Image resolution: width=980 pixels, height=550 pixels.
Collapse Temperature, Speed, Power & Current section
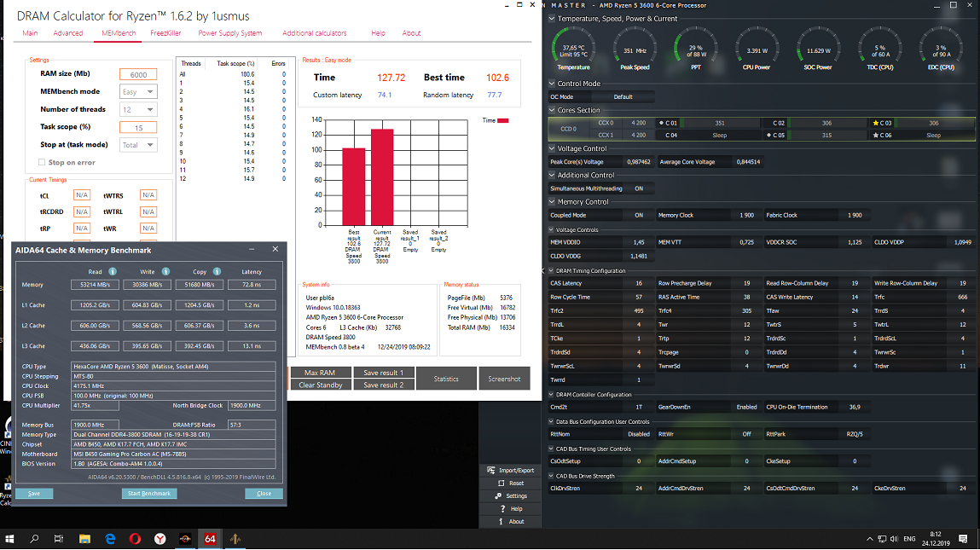coord(552,19)
